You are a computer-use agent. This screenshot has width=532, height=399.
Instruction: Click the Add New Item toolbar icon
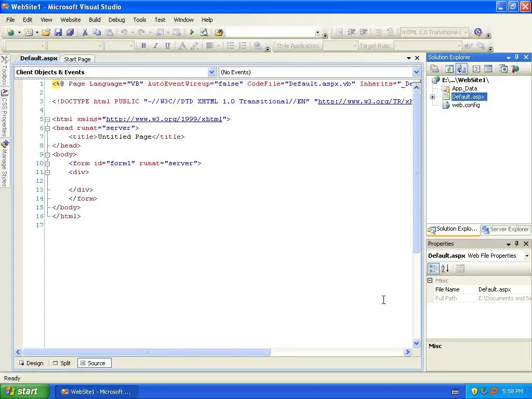click(29, 32)
